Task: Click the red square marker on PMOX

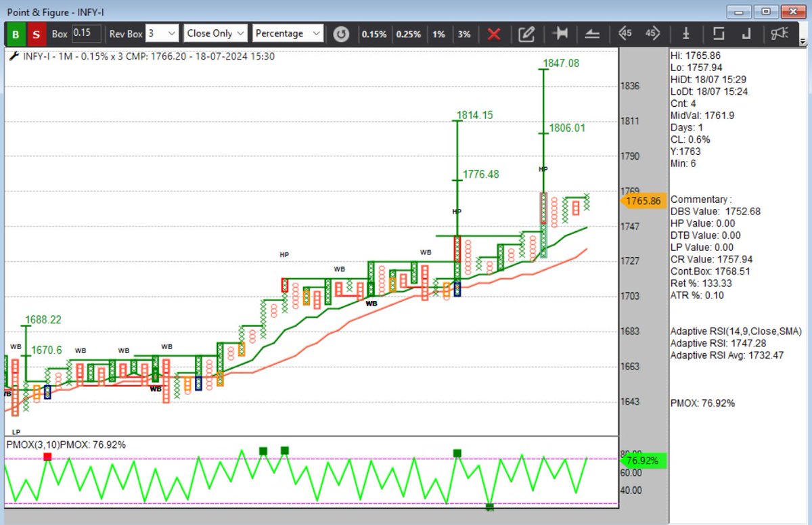Action: (x=47, y=457)
